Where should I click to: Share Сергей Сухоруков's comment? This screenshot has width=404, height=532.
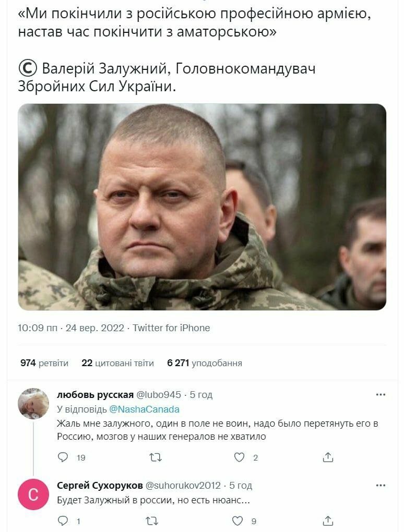328,521
